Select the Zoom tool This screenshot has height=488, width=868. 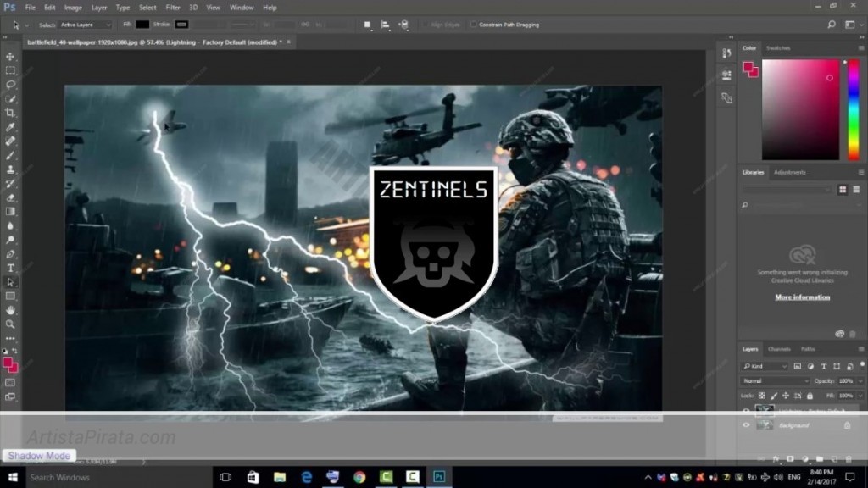(10, 324)
